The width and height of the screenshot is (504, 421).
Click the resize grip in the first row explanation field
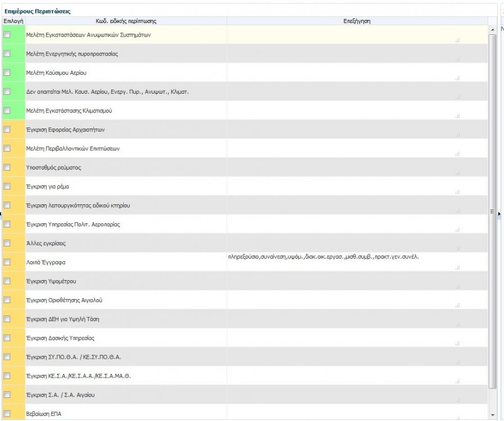(x=458, y=40)
